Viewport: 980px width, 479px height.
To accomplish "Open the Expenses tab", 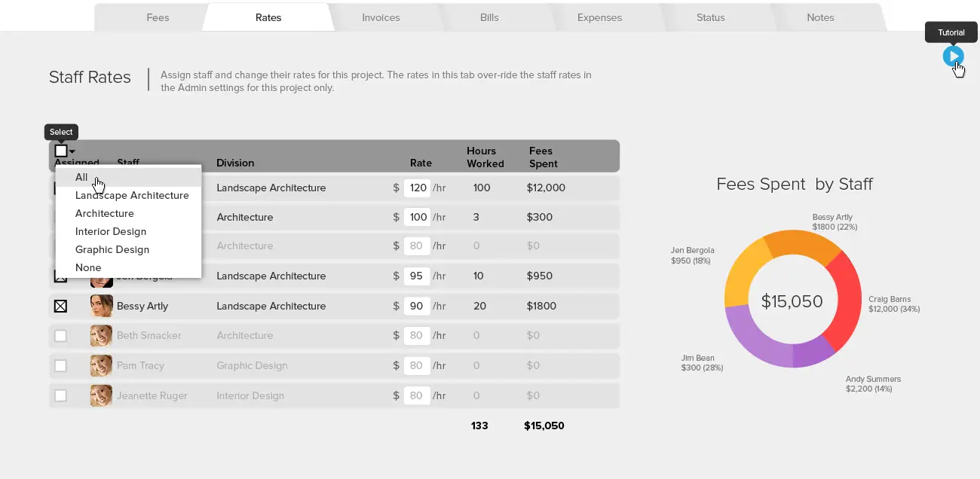I will (x=599, y=17).
